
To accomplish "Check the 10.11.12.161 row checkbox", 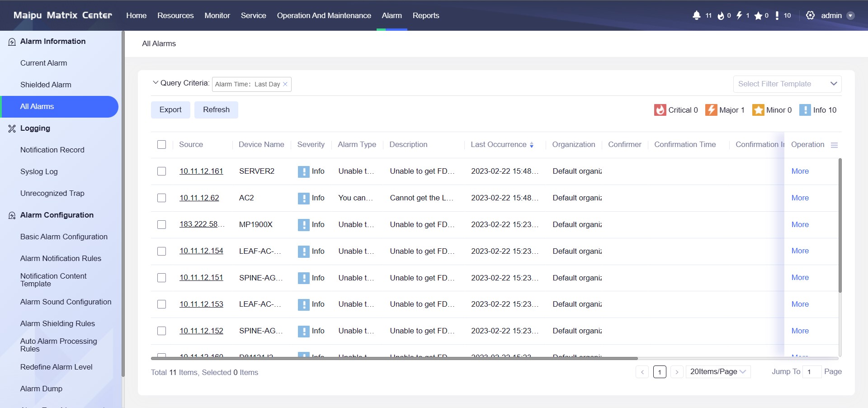I will pos(161,171).
